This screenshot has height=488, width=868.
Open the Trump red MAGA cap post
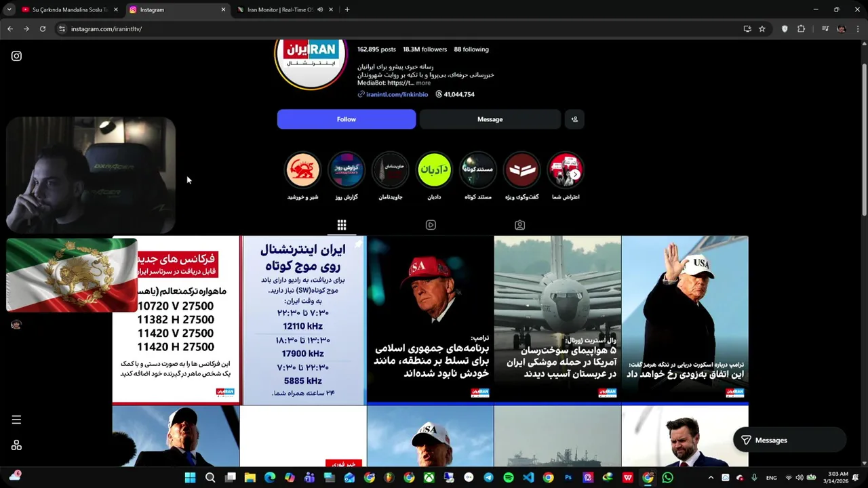(431, 320)
